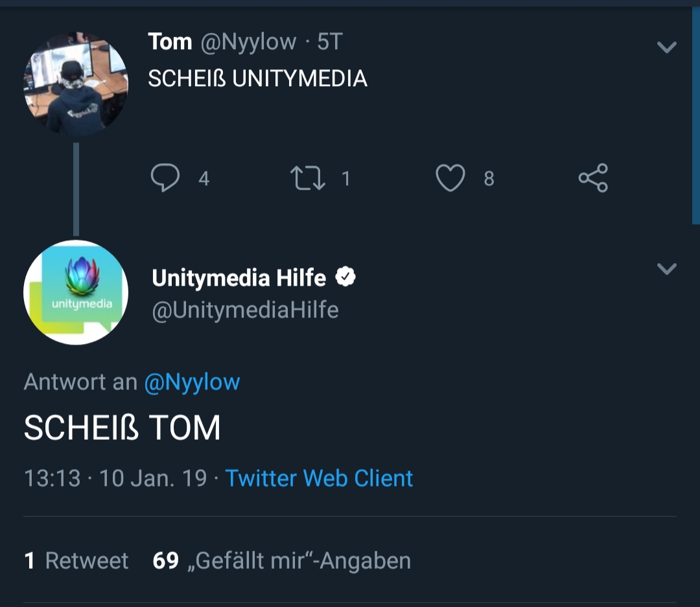Click the @UnitymediaHilfe handle

245,310
